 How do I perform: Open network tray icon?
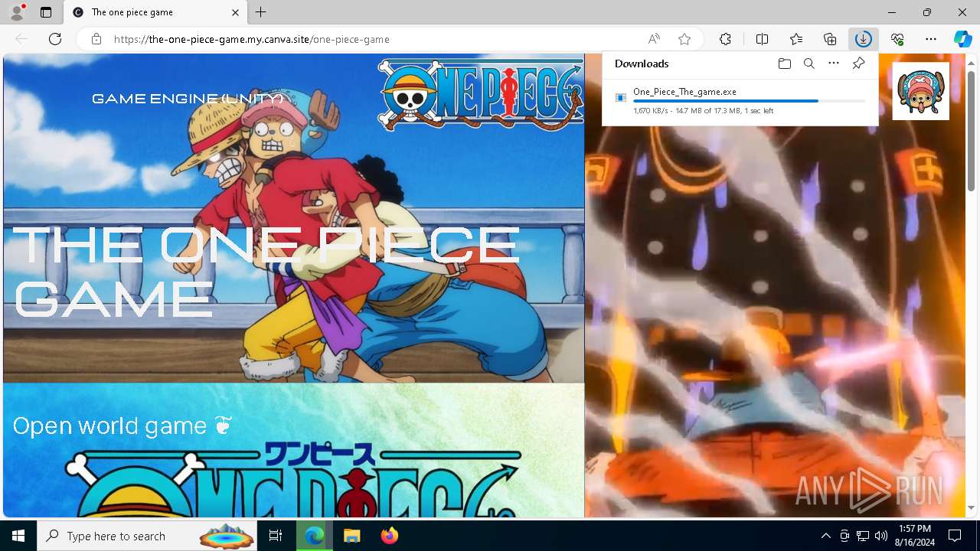[x=863, y=536]
